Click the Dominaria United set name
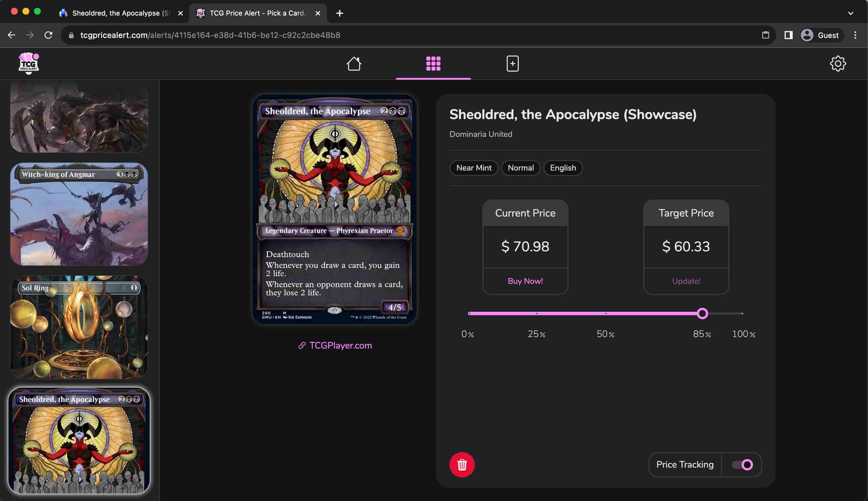The width and height of the screenshot is (868, 501). point(481,134)
